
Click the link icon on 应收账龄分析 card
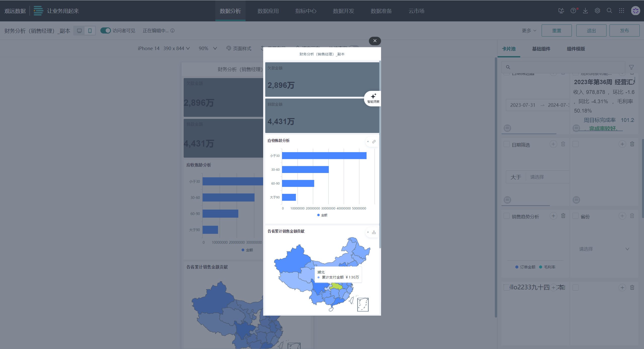[374, 142]
